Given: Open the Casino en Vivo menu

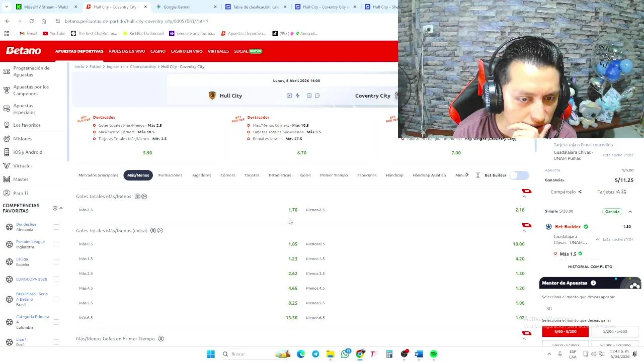Looking at the screenshot, I should click(x=186, y=51).
